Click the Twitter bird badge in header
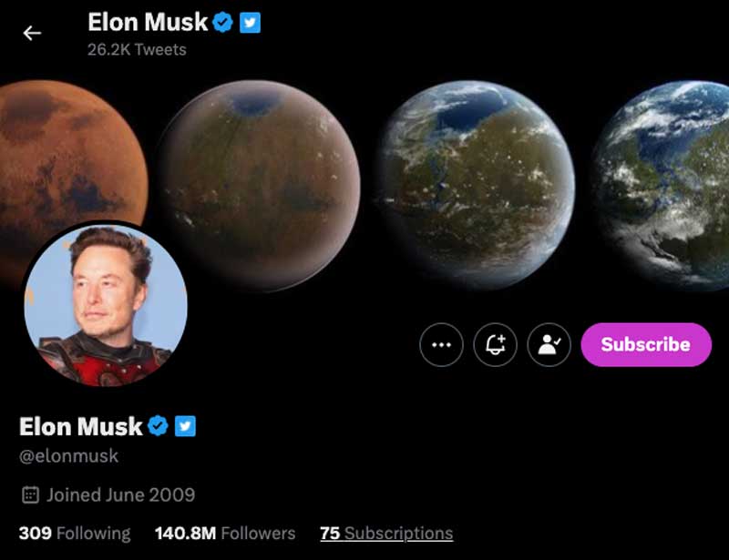The width and height of the screenshot is (729, 560). coord(250,22)
